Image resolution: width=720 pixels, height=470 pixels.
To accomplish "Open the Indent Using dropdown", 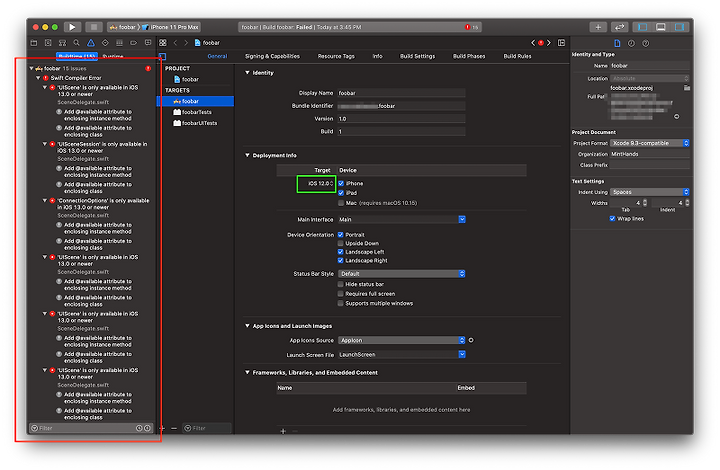I will pyautogui.click(x=649, y=192).
